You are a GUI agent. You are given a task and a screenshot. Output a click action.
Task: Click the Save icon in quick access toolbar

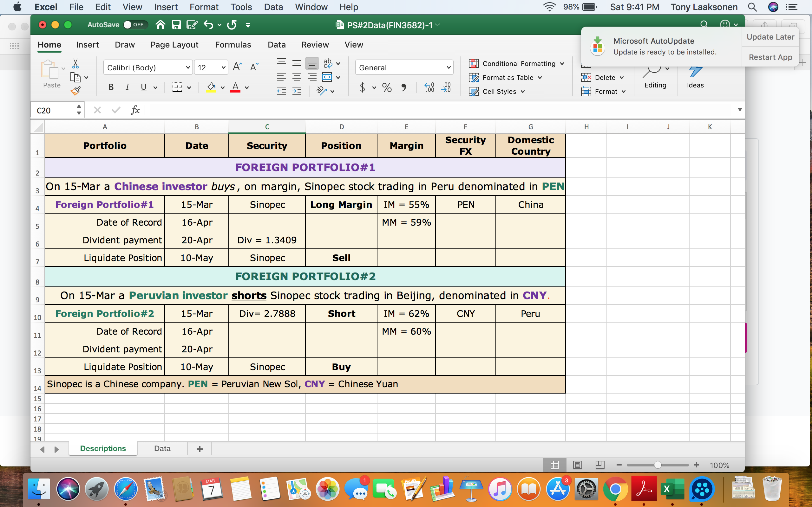coord(176,24)
